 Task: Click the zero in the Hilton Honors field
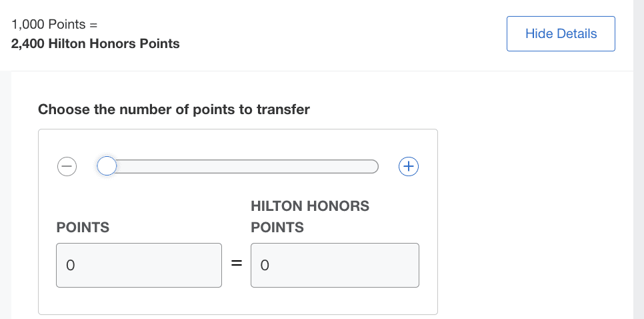[264, 266]
